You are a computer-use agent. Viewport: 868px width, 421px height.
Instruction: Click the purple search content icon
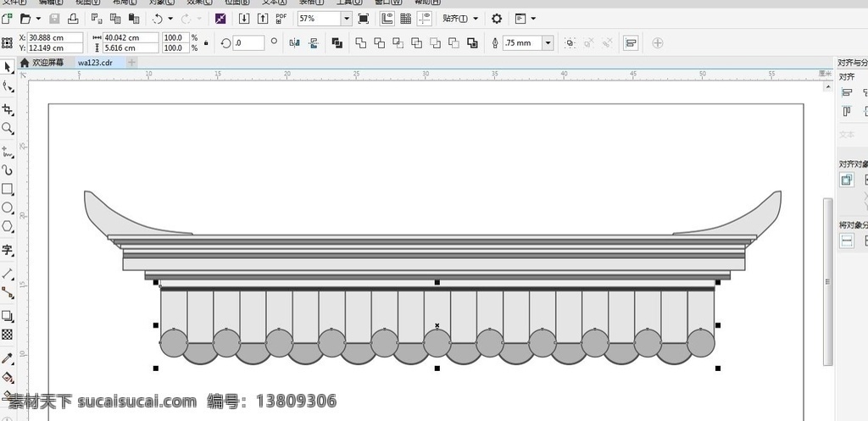coord(220,19)
